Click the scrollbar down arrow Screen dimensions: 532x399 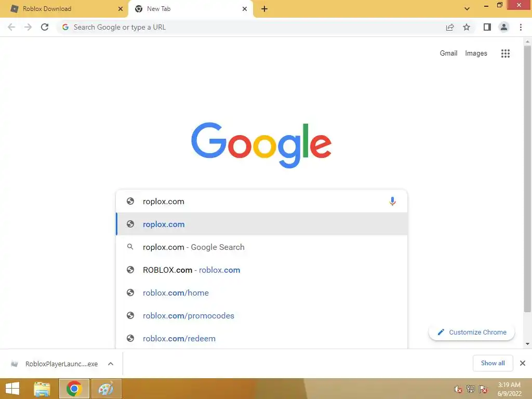pyautogui.click(x=527, y=344)
